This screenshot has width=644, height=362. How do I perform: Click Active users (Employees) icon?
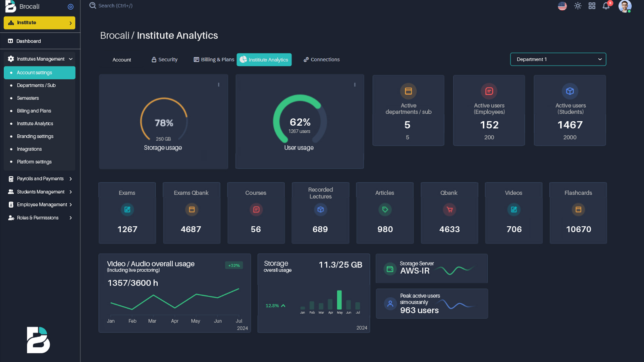click(489, 91)
